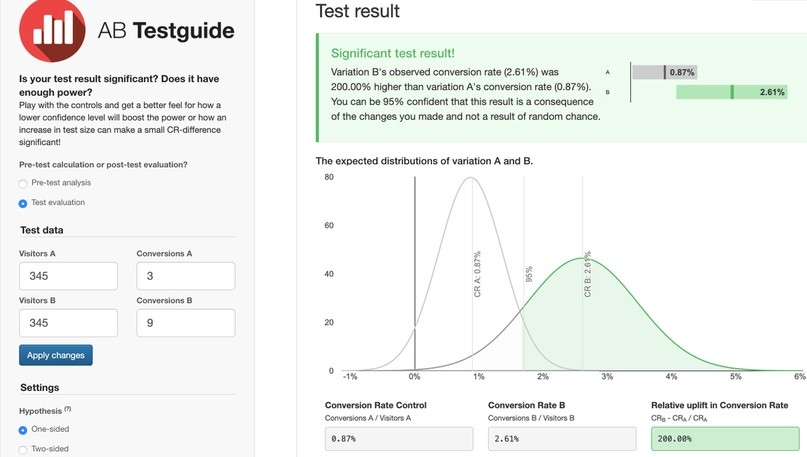The image size is (807, 457).
Task: Click the Conversion Rate Control 0.87% field
Action: click(x=399, y=439)
